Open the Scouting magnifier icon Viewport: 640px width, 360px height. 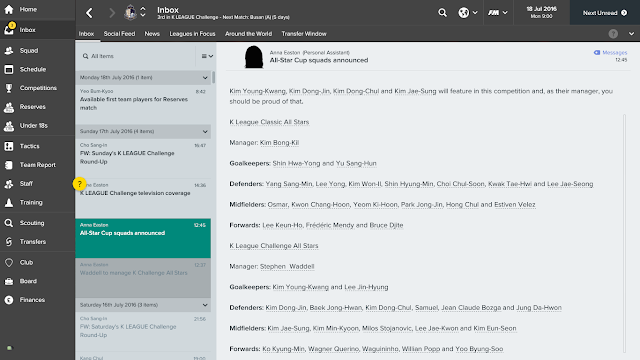(x=9, y=223)
